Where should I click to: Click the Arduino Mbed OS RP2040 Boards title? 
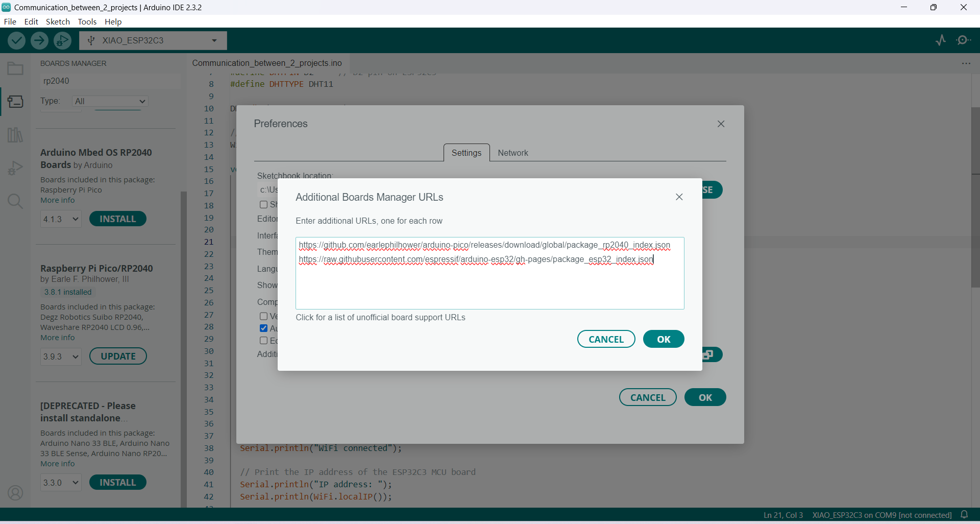pos(96,158)
